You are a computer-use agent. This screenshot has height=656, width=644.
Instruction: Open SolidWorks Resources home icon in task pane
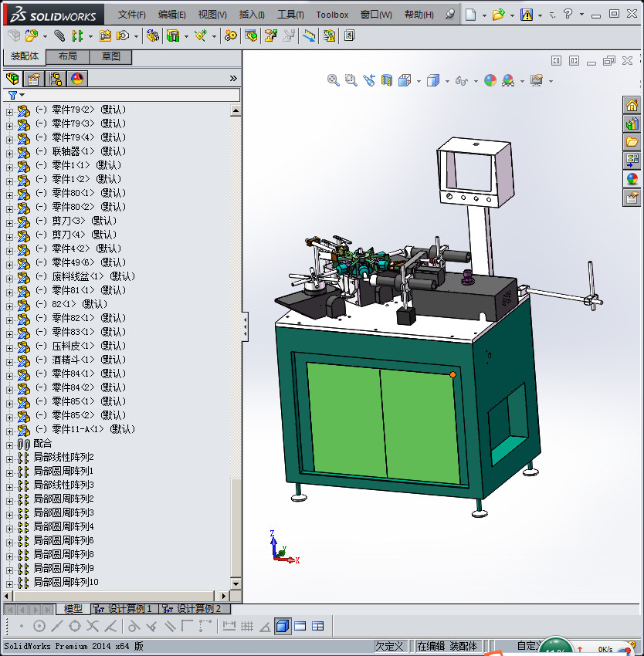click(x=632, y=106)
